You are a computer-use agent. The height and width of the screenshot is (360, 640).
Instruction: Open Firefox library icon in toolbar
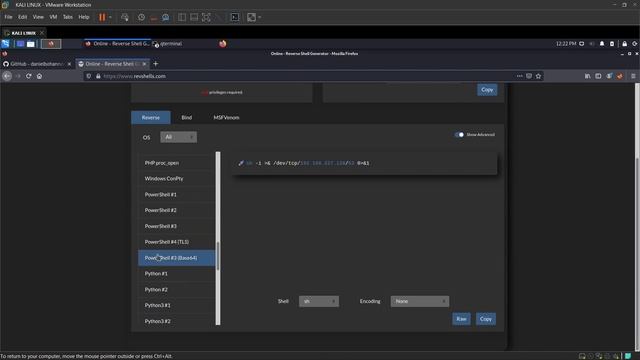[588, 76]
